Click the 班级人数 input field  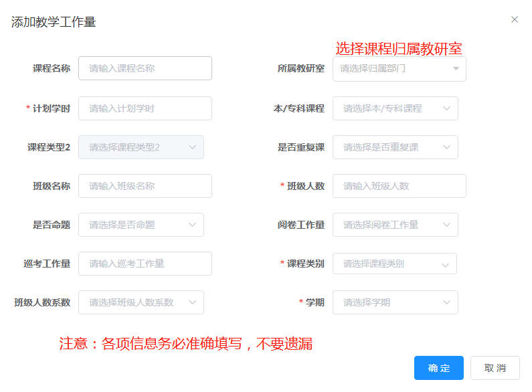pyautogui.click(x=400, y=186)
